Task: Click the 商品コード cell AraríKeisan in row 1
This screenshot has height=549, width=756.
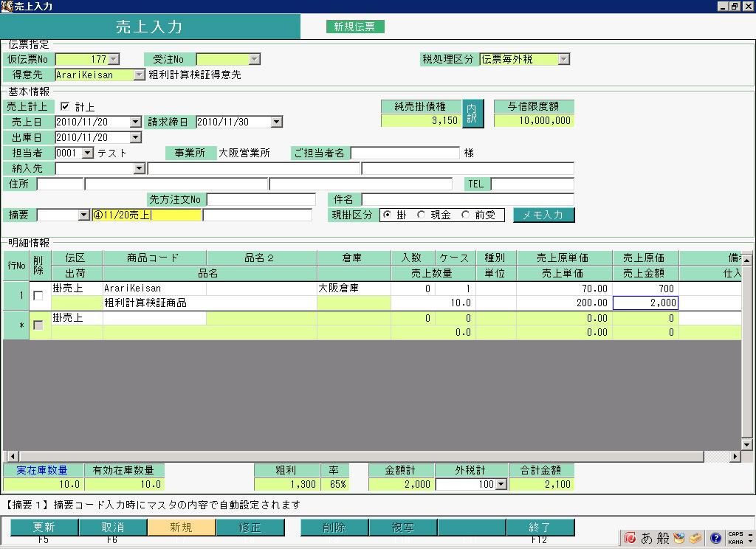Action: (154, 289)
